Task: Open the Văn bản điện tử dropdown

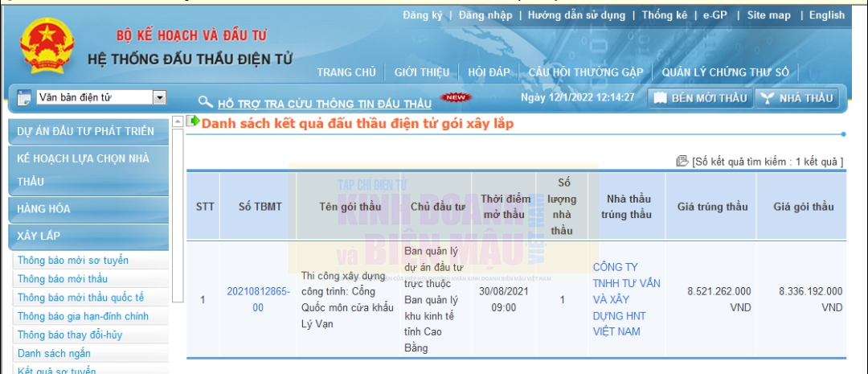Action: coord(159,98)
